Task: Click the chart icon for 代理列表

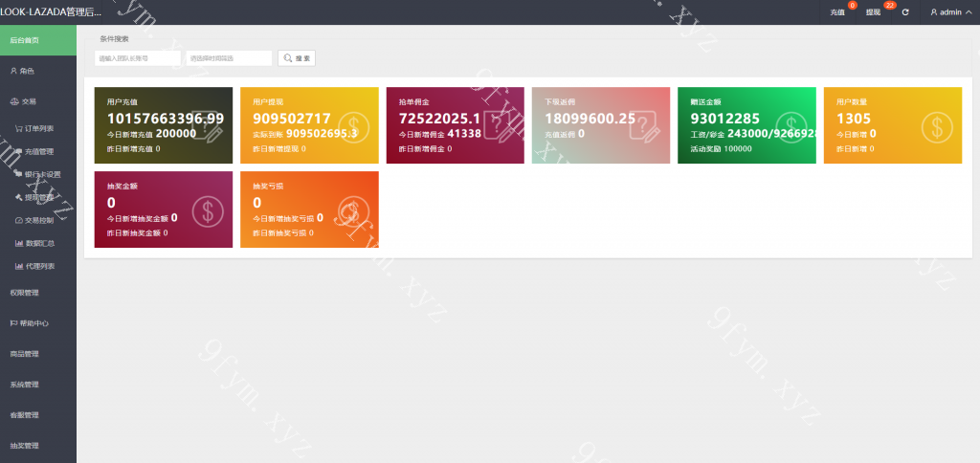Action: click(19, 266)
